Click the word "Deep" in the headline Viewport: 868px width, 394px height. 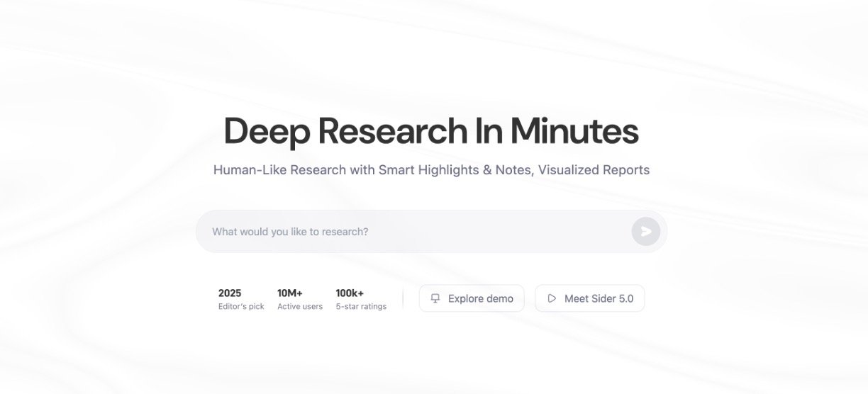(267, 131)
